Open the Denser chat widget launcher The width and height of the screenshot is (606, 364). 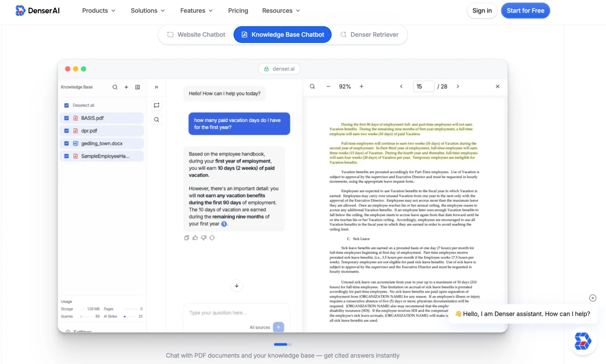(583, 341)
